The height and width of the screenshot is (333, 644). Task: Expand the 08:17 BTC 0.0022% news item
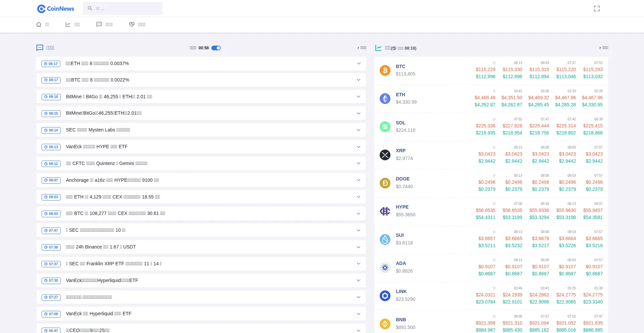[x=359, y=80]
